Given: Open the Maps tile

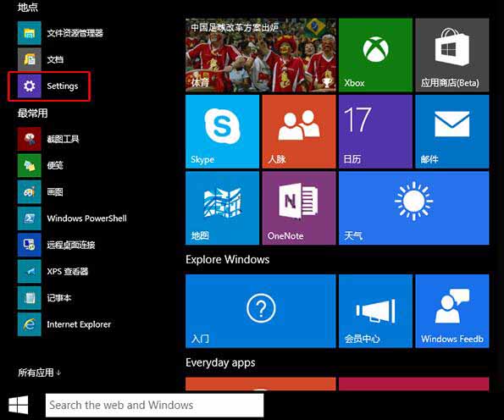Looking at the screenshot, I should click(222, 208).
